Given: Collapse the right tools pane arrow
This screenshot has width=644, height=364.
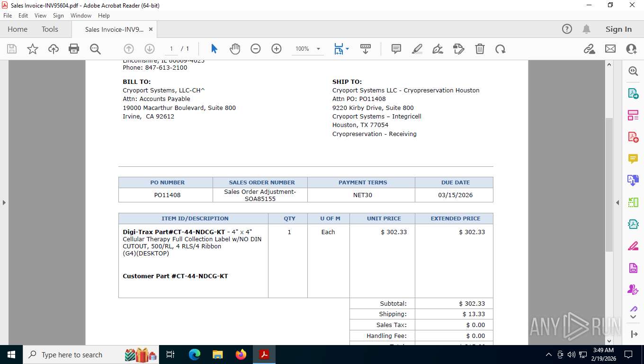Looking at the screenshot, I should (617, 202).
